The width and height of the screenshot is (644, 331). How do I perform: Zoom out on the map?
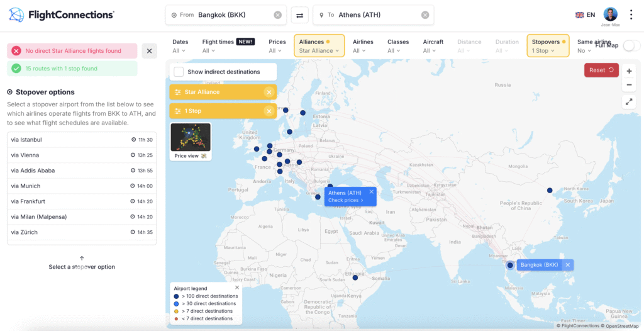(x=629, y=85)
